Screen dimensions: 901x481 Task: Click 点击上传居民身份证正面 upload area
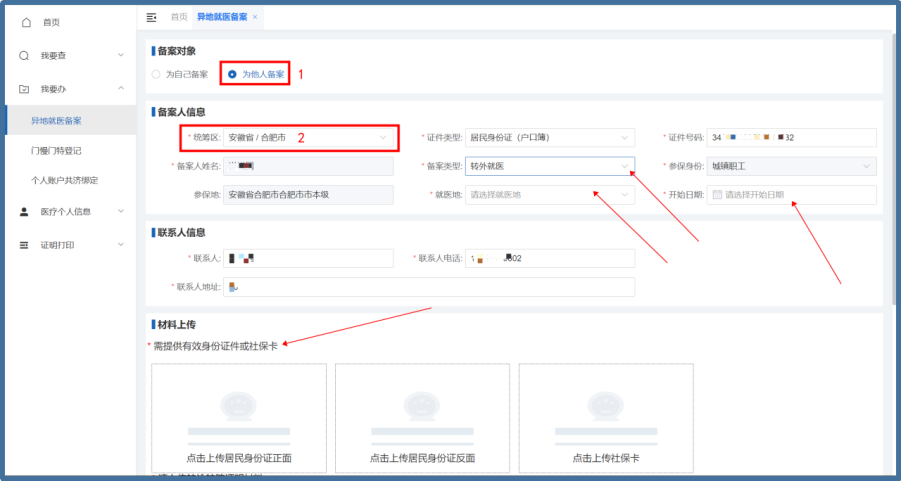(239, 418)
